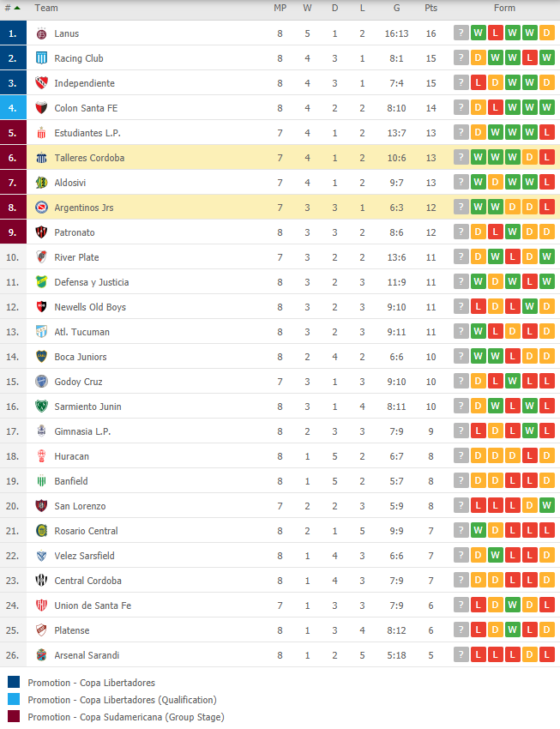The height and width of the screenshot is (729, 560).
Task: Click the Racing Club crest icon
Action: point(41,58)
